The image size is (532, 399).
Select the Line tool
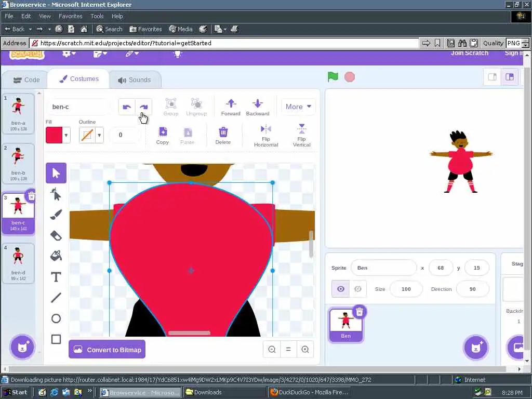click(56, 298)
